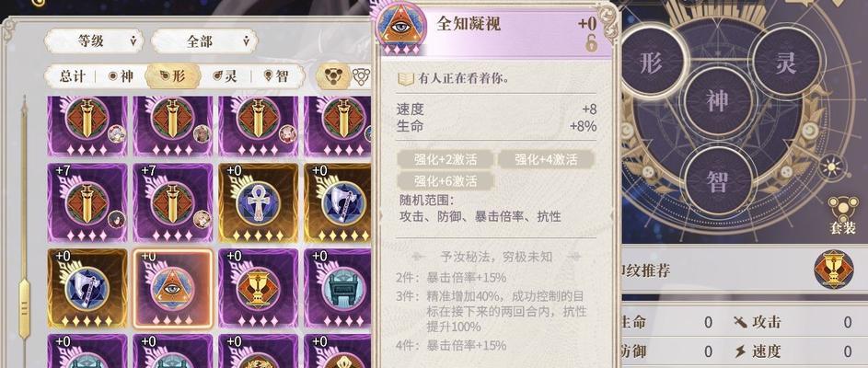Open the 等级 sort dropdown
Viewport: 868px width, 368px height.
[94, 41]
